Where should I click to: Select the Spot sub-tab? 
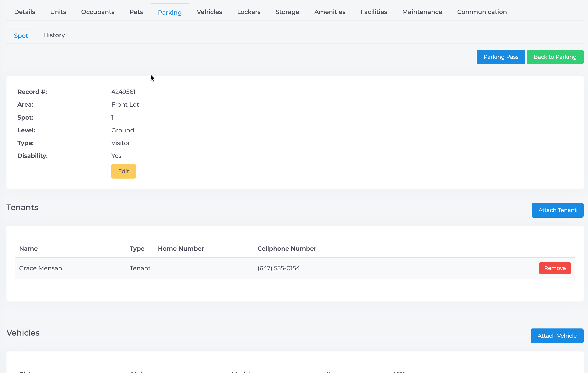click(x=21, y=36)
